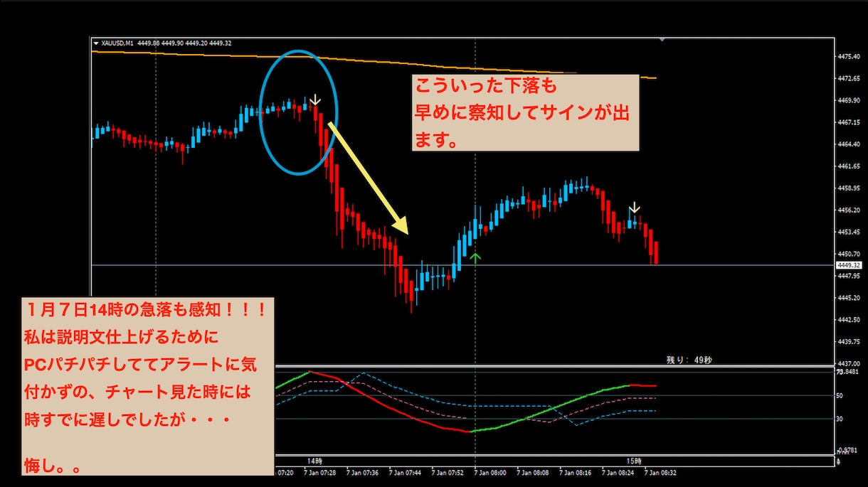Click the 7 Jan 07:52 time label

click(448, 471)
